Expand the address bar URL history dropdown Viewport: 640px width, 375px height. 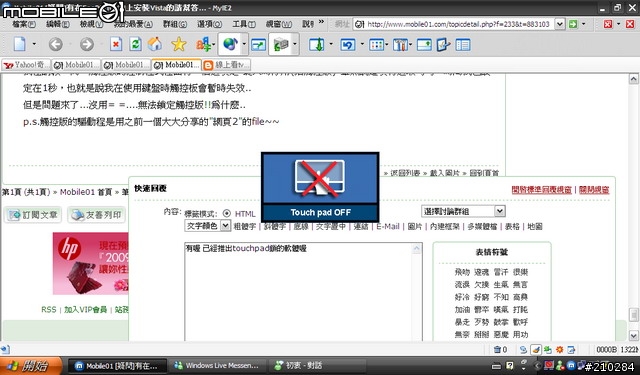click(x=560, y=24)
